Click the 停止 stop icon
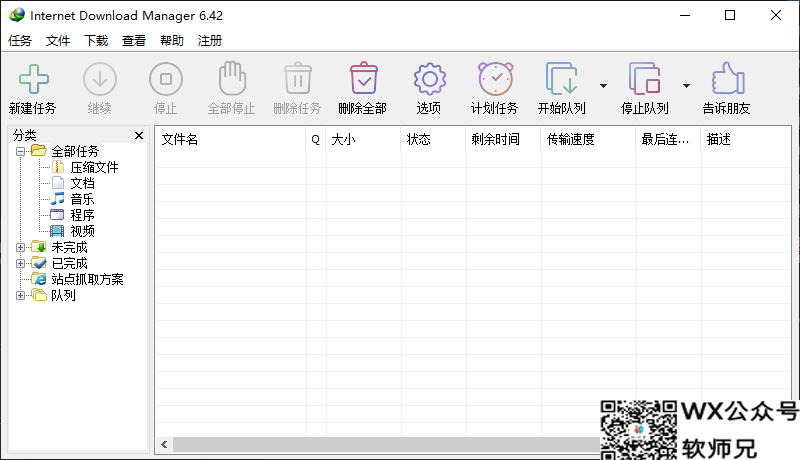 [x=166, y=79]
